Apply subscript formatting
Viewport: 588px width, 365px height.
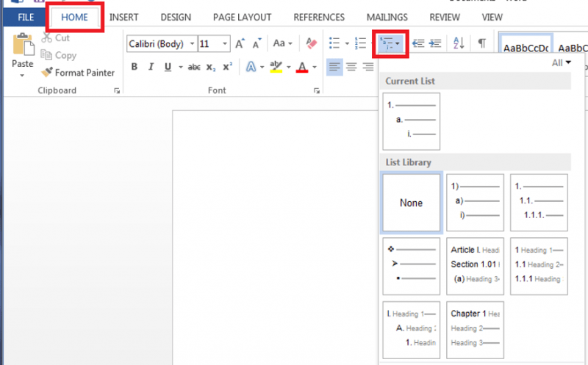pos(211,67)
